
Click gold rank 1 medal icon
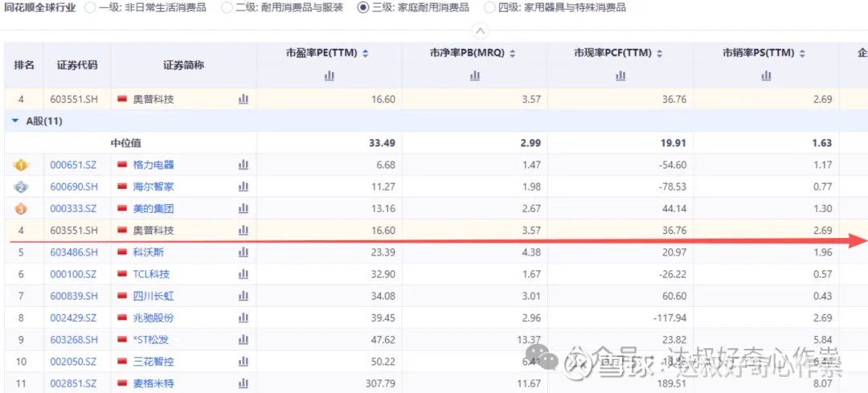click(x=21, y=165)
